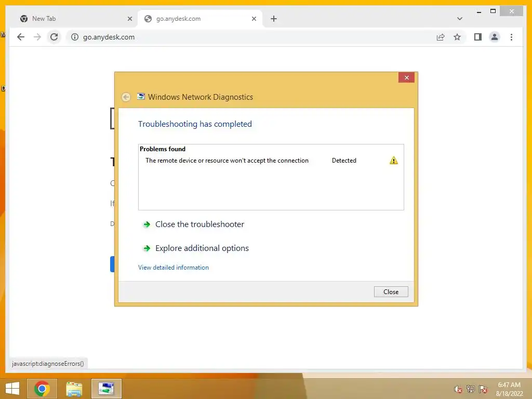The image size is (532, 399).
Task: Open a new tab with plus button
Action: tap(274, 19)
